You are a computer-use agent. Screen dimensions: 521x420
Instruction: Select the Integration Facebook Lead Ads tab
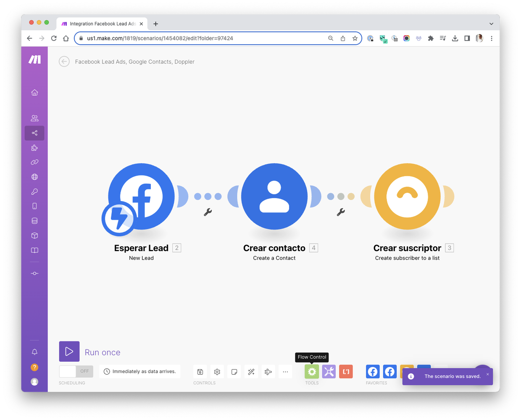(x=103, y=24)
